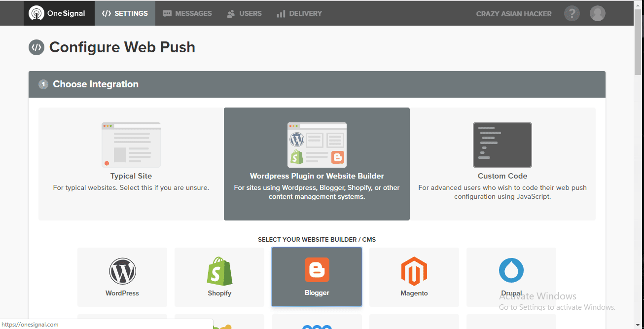
Task: Click the CRAZY ASIAN HACKER app name
Action: tap(514, 14)
